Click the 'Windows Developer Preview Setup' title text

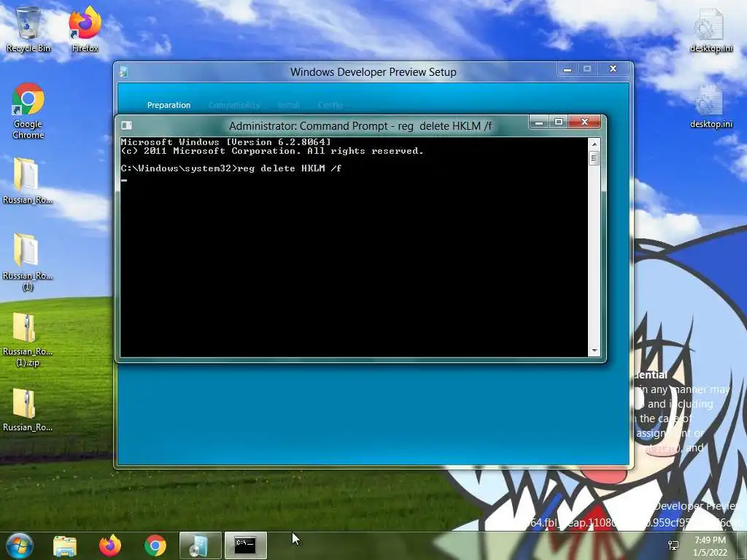373,72
